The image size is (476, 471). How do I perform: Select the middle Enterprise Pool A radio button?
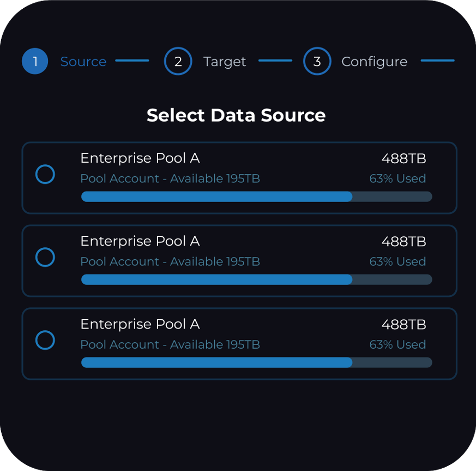pos(45,257)
